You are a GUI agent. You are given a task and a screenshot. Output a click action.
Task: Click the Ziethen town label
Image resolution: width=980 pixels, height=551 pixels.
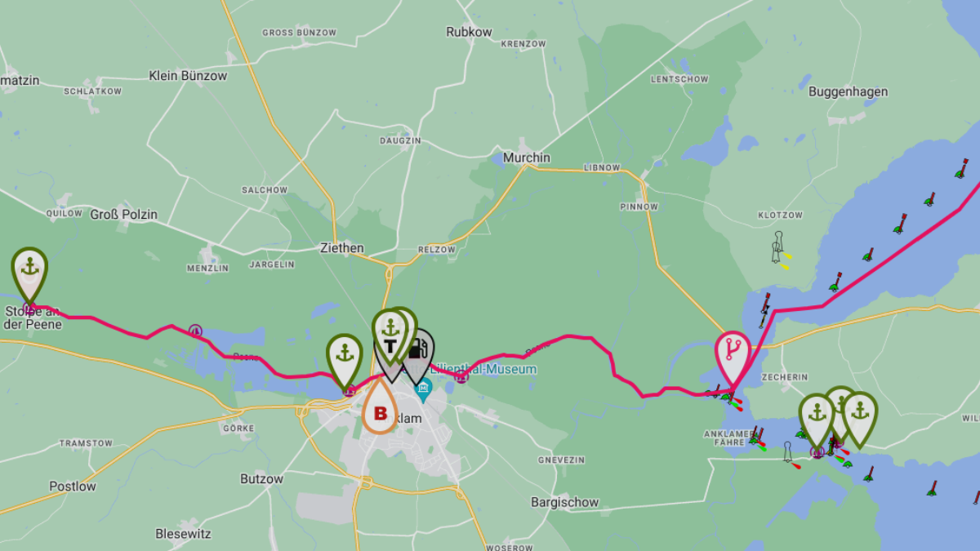[x=342, y=247]
